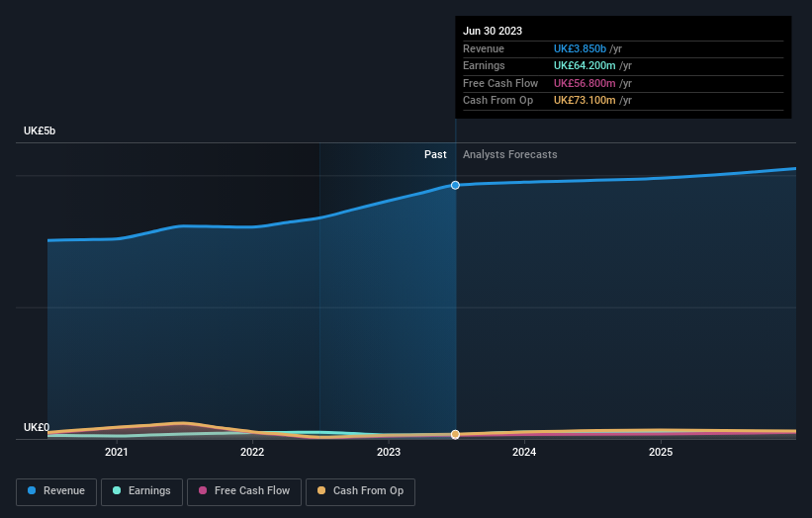Click the Jun 30 2023 tooltip date

click(x=493, y=31)
